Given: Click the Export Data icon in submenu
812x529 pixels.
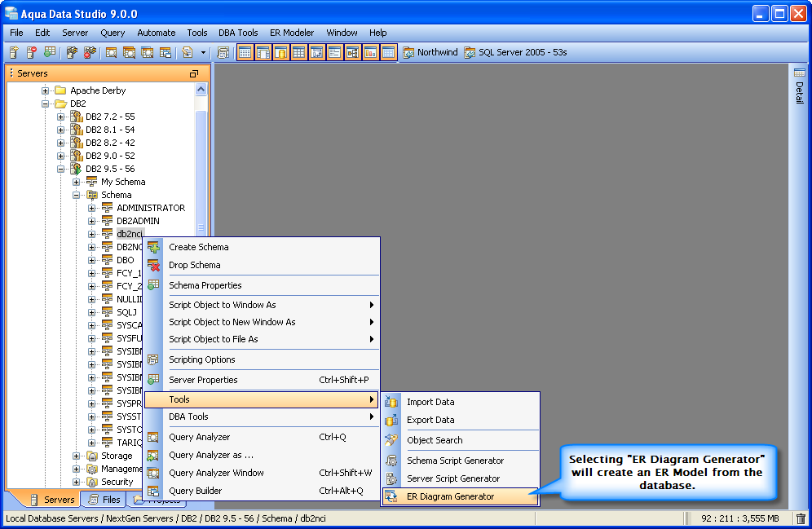Looking at the screenshot, I should click(391, 420).
